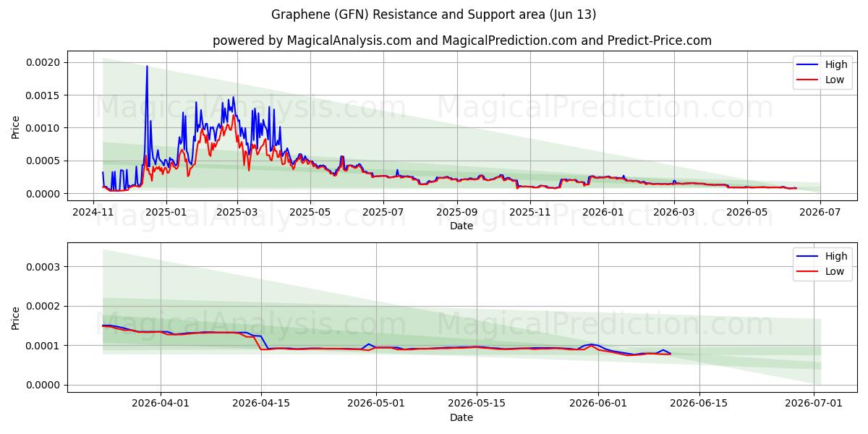
Task: Click the 2025-11 x-axis tick label
Action: coord(530,212)
